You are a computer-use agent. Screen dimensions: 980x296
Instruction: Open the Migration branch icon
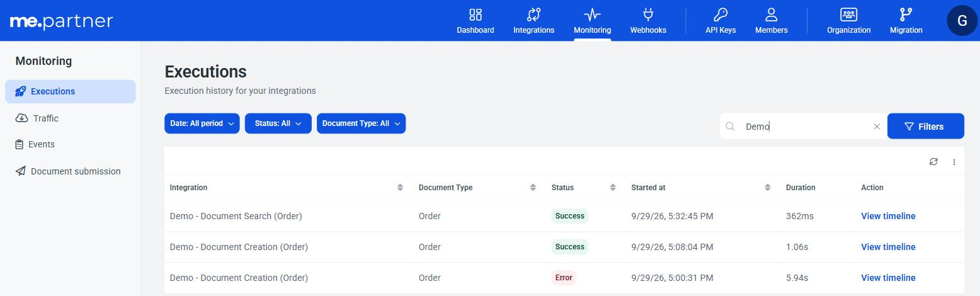click(x=906, y=14)
